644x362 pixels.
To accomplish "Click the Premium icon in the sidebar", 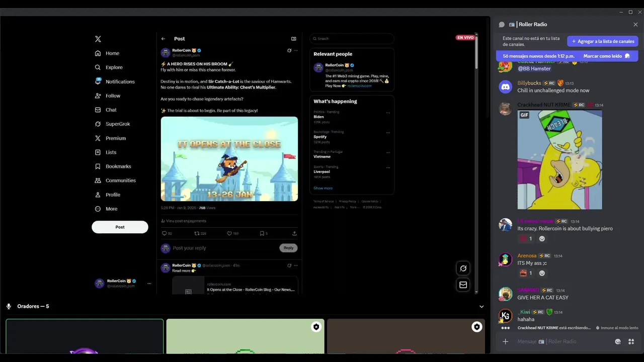I will (98, 138).
